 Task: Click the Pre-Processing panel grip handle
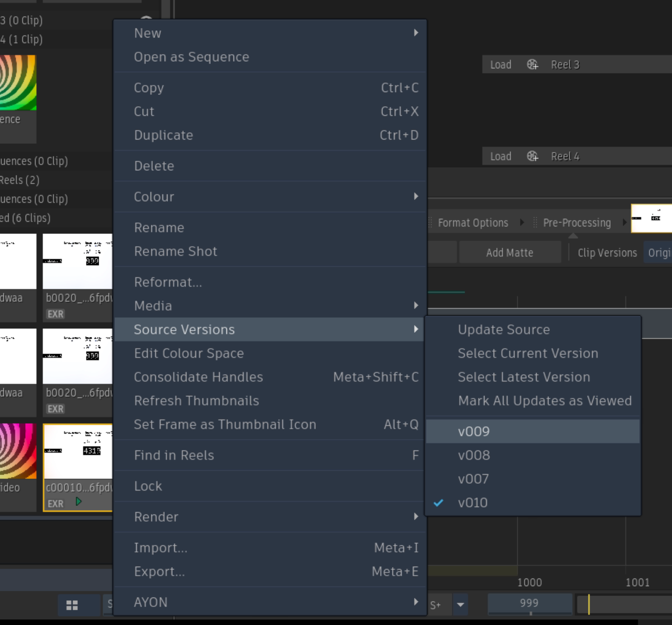[x=535, y=223]
